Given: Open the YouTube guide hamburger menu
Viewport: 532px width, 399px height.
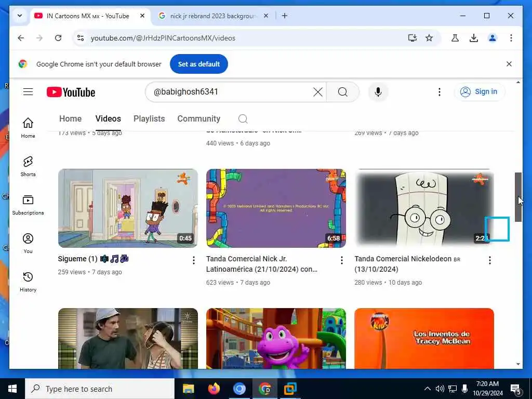Looking at the screenshot, I should [28, 91].
